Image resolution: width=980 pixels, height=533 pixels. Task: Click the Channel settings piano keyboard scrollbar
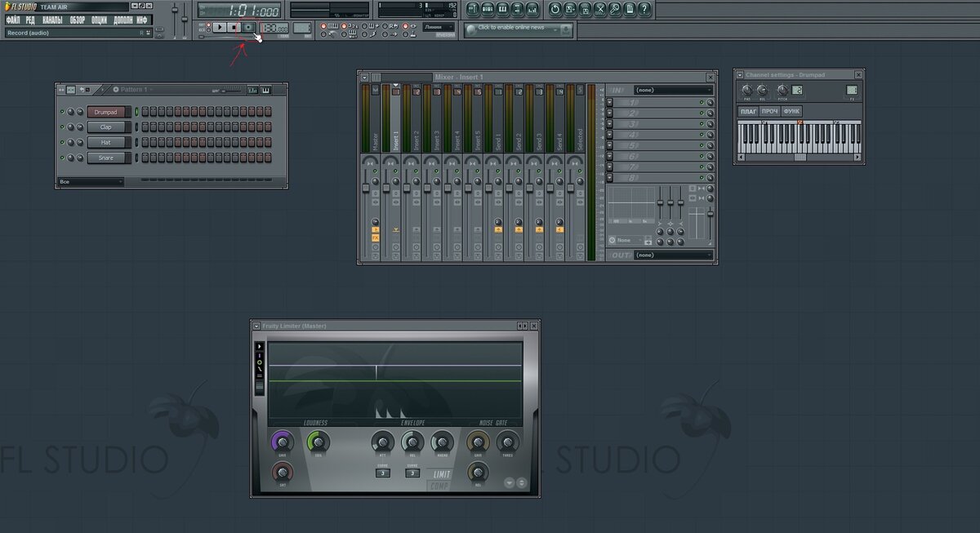[800, 157]
